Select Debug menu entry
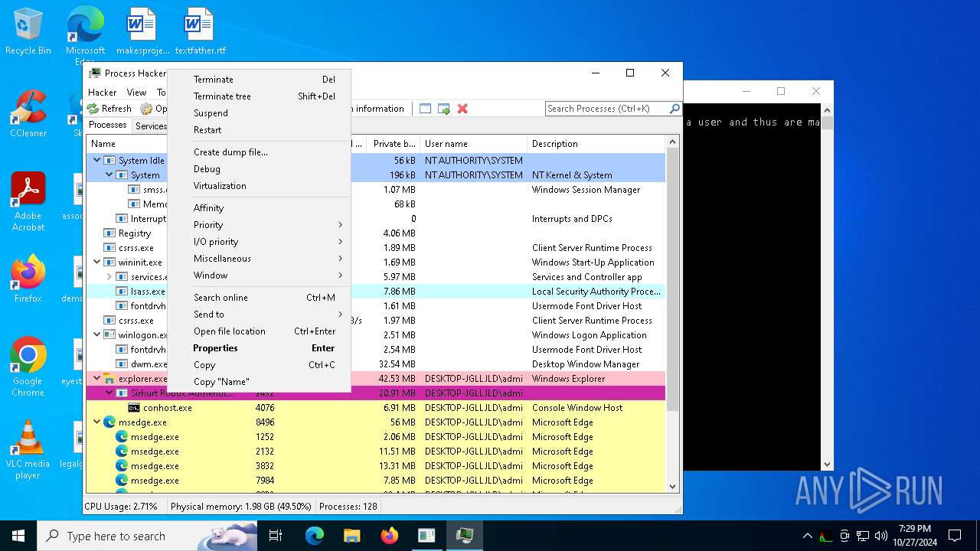The image size is (980, 551). coord(259,169)
